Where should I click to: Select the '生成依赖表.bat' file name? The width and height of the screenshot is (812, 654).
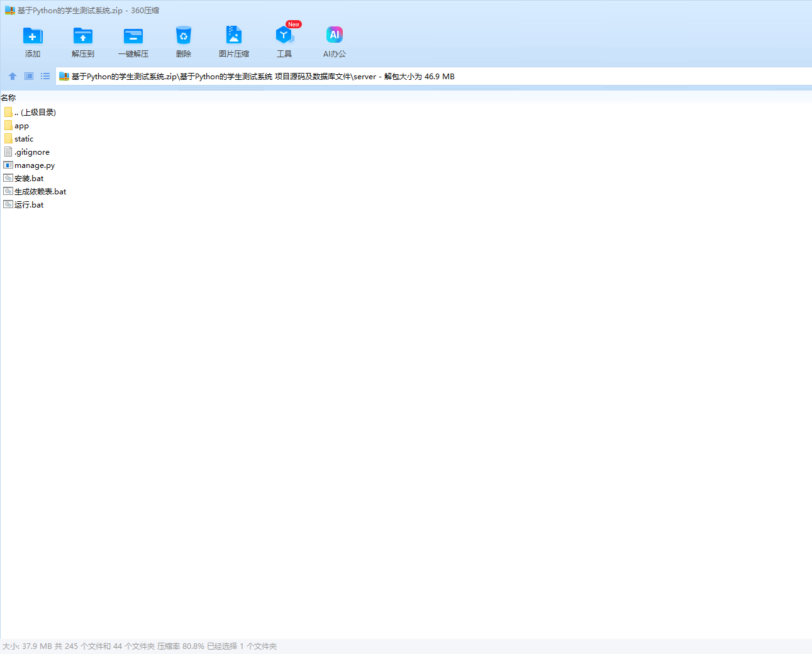click(40, 192)
